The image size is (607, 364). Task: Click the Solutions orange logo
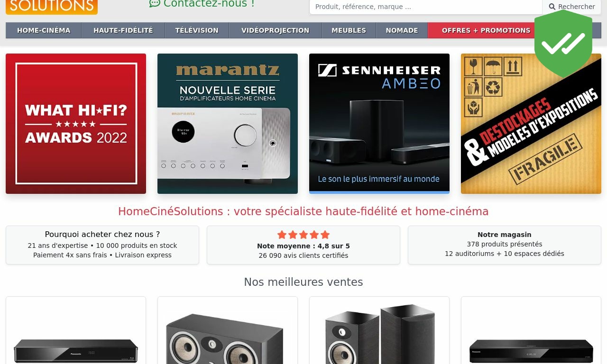(52, 7)
